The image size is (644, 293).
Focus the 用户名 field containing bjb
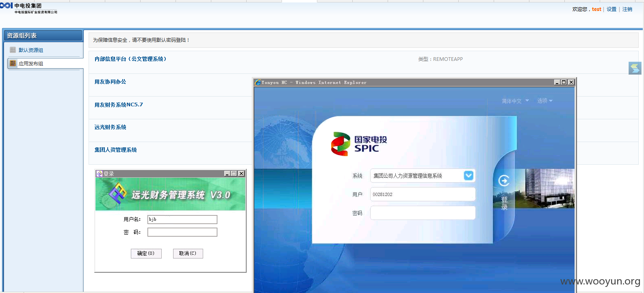tap(182, 220)
